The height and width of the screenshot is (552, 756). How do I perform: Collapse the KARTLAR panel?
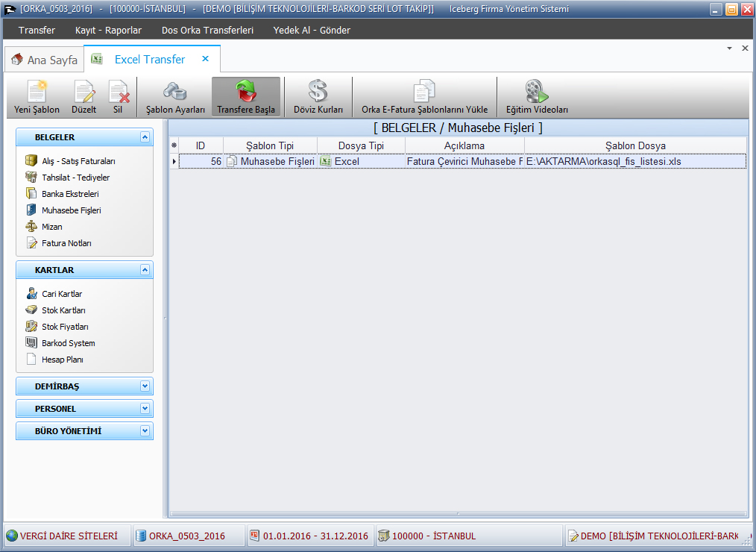coord(145,270)
